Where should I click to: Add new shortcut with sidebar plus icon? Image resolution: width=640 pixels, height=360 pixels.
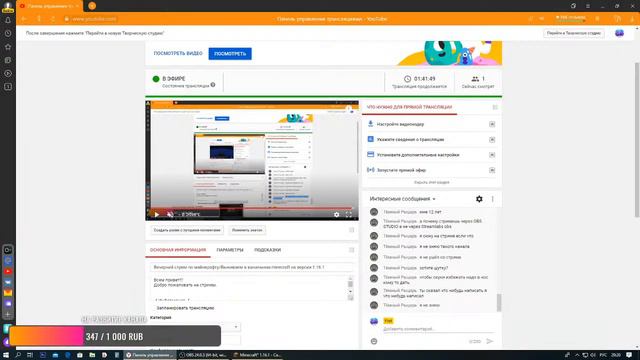(x=8, y=315)
